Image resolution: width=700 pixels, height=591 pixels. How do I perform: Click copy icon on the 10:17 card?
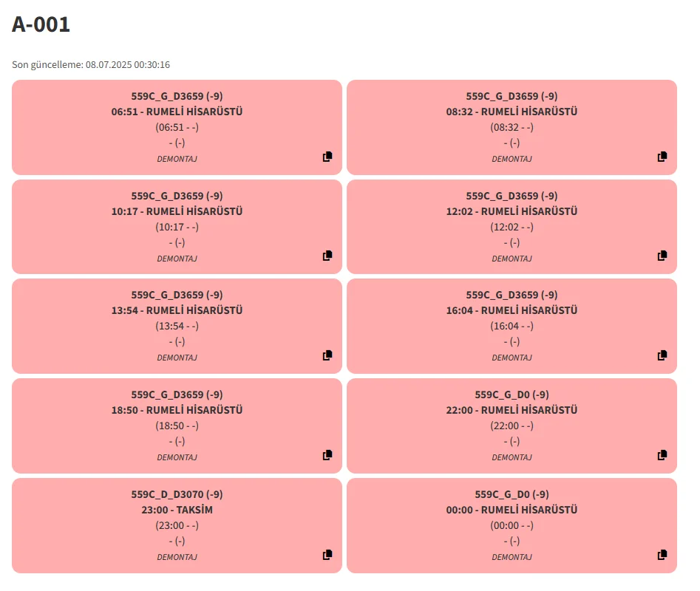pyautogui.click(x=327, y=256)
